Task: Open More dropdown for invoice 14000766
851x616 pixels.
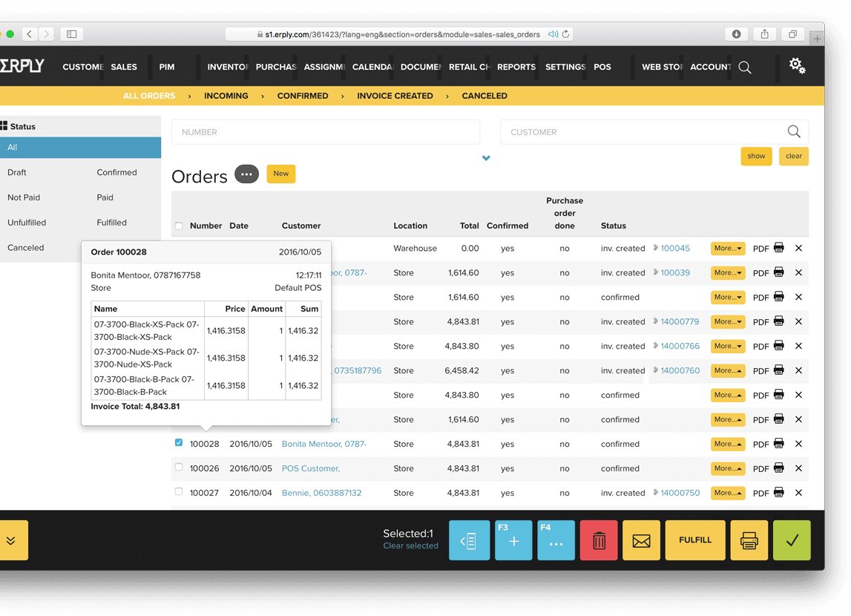Action: [x=728, y=347]
